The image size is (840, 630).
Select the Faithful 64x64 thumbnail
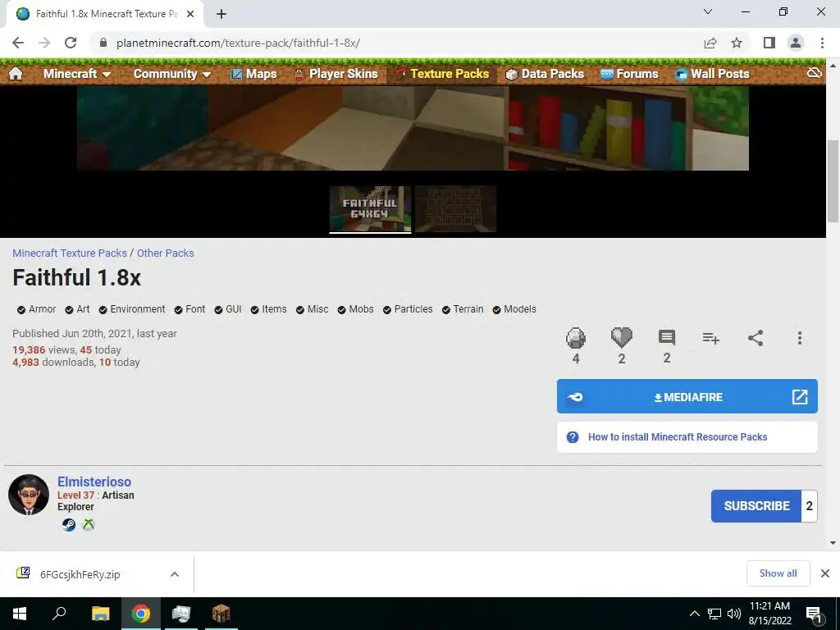click(x=370, y=209)
